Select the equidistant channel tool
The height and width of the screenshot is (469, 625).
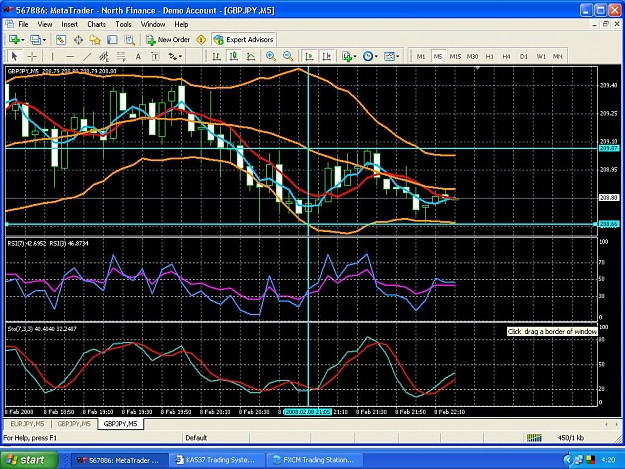[104, 56]
